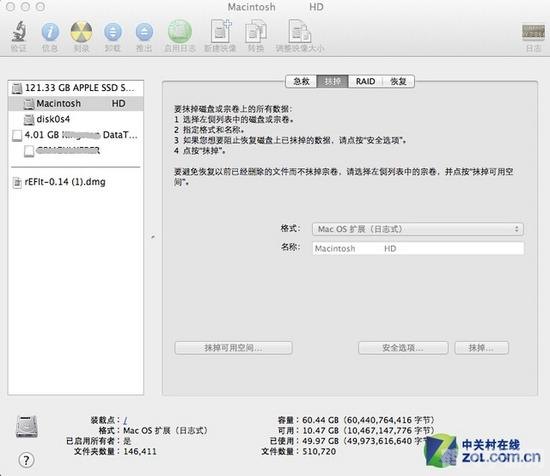Open the Log (日志) icon
The width and height of the screenshot is (550, 476).
click(x=533, y=32)
